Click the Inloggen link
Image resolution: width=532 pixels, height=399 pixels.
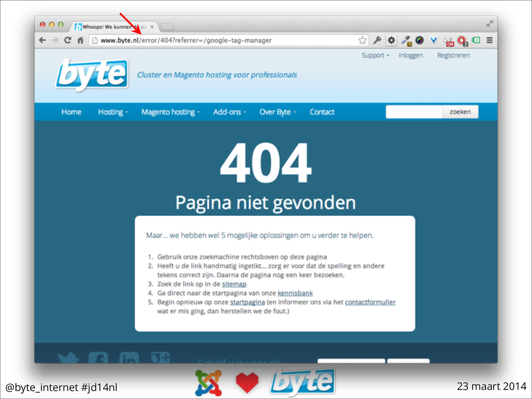point(411,55)
